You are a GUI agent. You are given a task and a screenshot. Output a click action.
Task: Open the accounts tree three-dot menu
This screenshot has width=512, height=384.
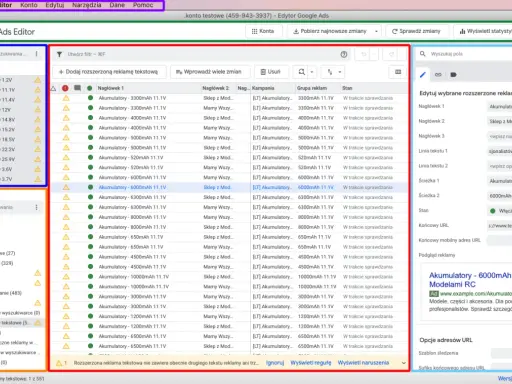tap(36, 54)
